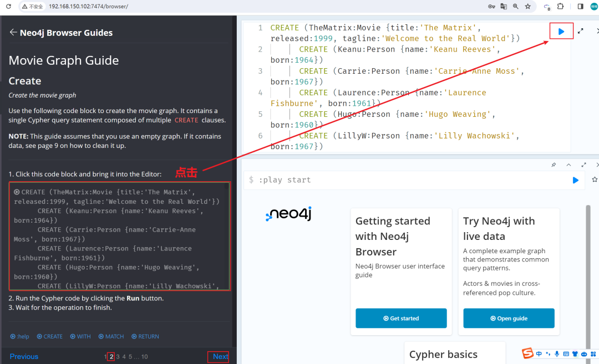
Task: Toggle the browser side panel
Action: coord(580,6)
